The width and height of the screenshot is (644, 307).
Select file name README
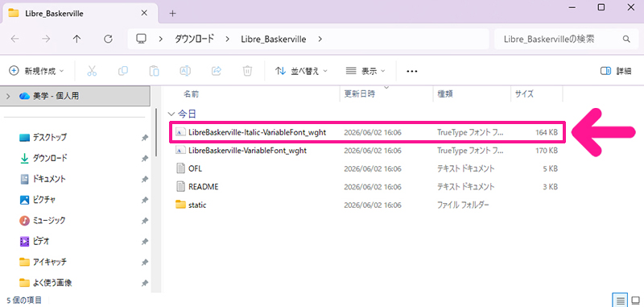[204, 187]
